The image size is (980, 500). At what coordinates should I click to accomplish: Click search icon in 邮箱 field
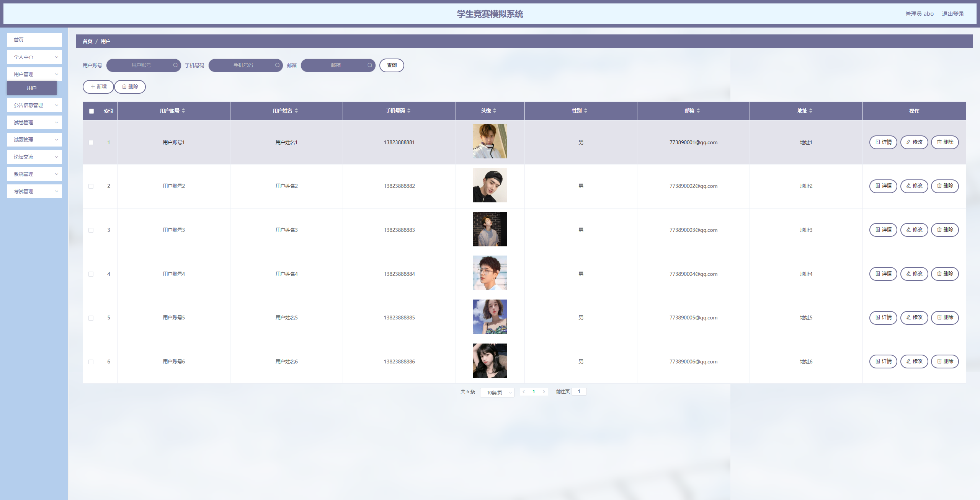[x=370, y=65]
